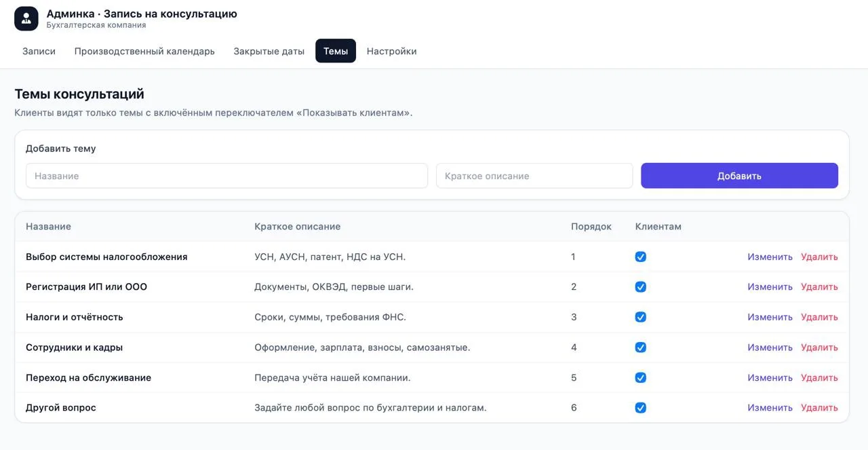The height and width of the screenshot is (450, 868).
Task: Go to the Настройки tab
Action: pyautogui.click(x=391, y=51)
